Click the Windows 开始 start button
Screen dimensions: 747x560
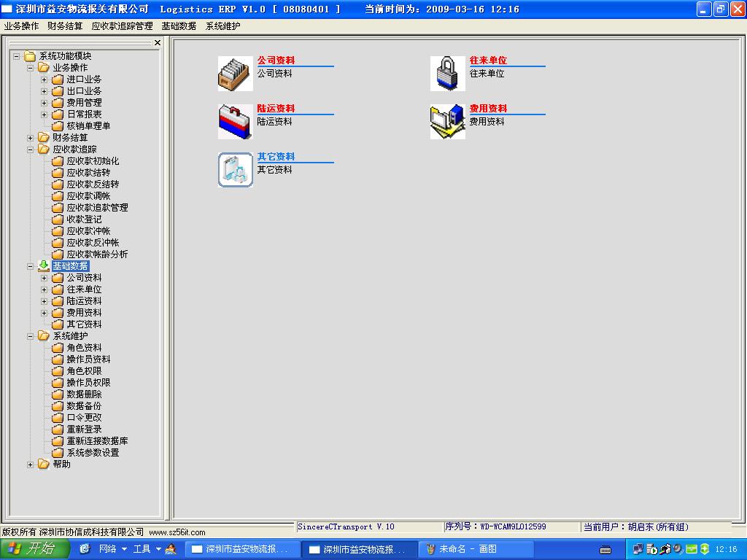[x=31, y=548]
